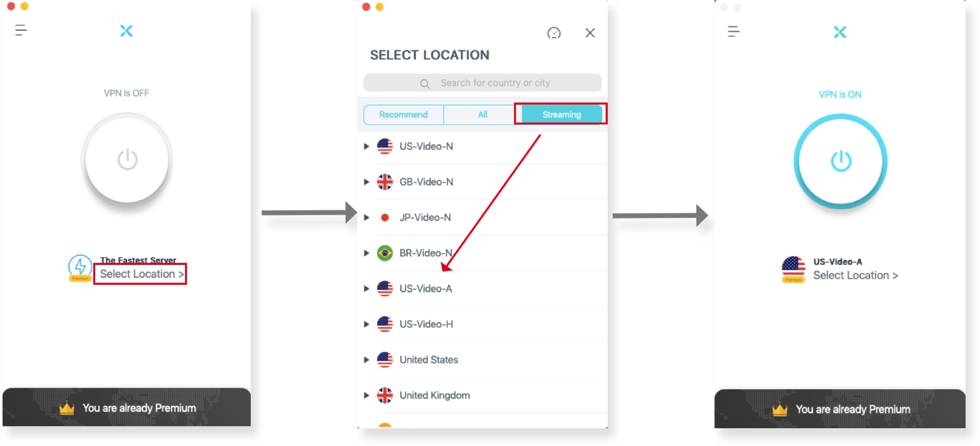
Task: Click the crown icon in left Premium banner
Action: [67, 408]
